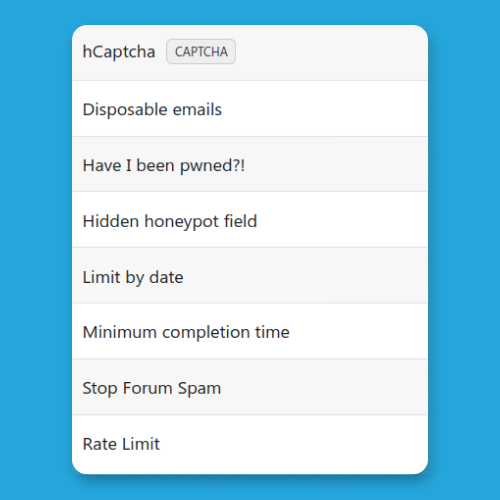Image resolution: width=500 pixels, height=500 pixels.
Task: Click empty area right of Rate Limit row
Action: tap(293, 444)
